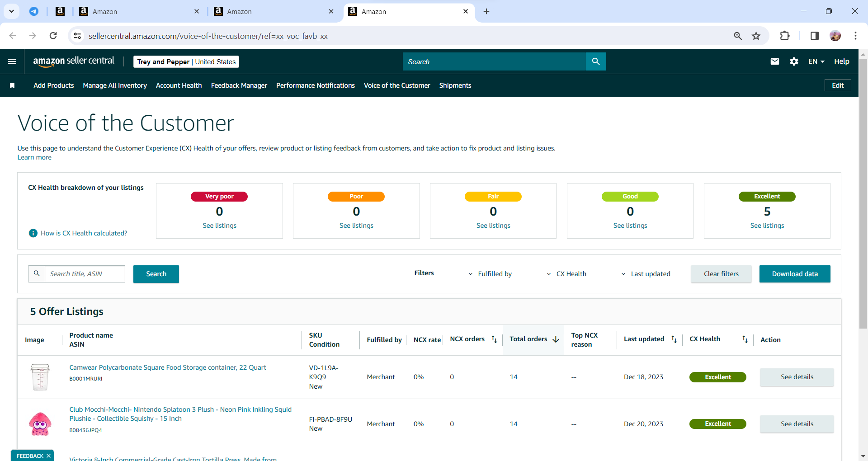See listings under Very poor

pos(219,226)
